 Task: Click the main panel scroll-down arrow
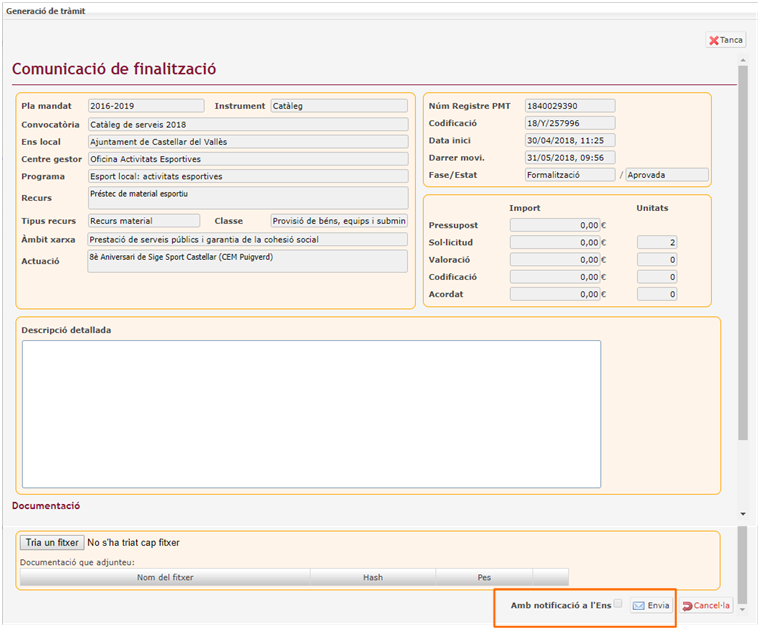(743, 513)
